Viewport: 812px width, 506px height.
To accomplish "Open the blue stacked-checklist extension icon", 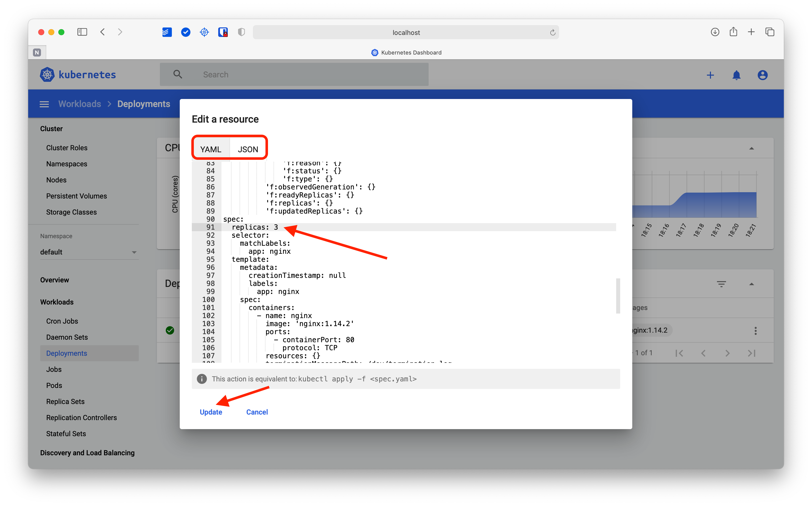I will pos(167,32).
